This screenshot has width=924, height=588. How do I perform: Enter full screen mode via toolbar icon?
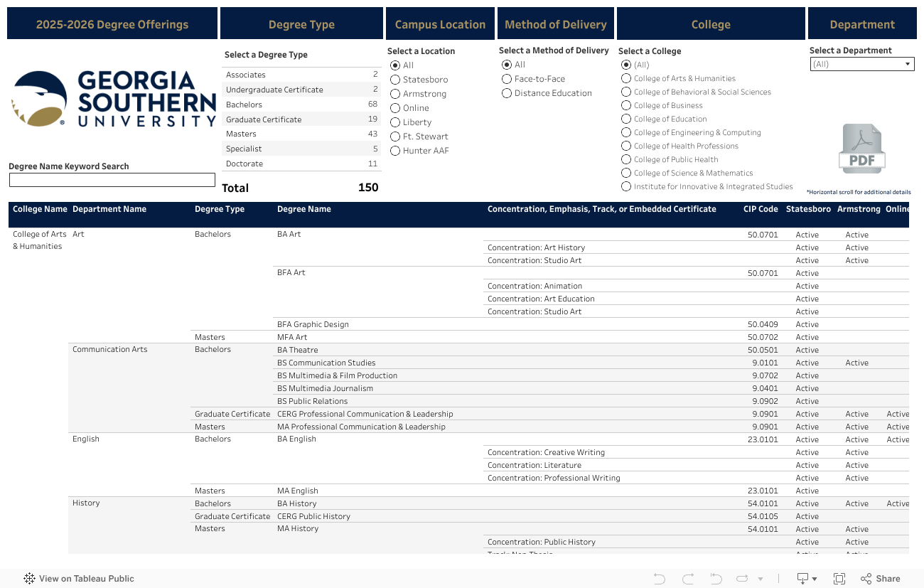pyautogui.click(x=839, y=579)
